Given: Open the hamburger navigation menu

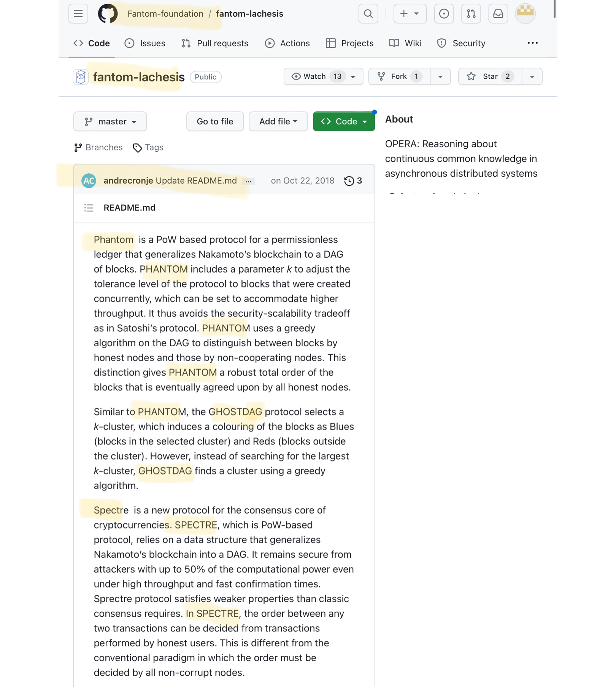Looking at the screenshot, I should [78, 14].
